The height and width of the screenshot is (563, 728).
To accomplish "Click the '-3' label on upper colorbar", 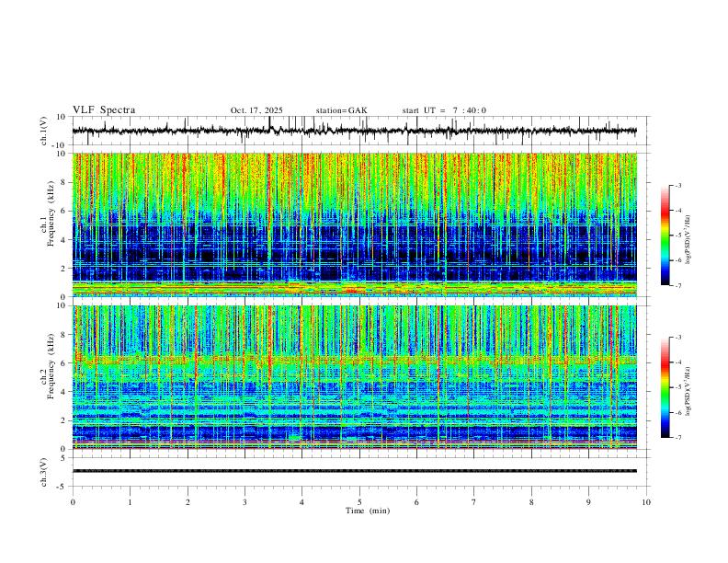I will [677, 185].
